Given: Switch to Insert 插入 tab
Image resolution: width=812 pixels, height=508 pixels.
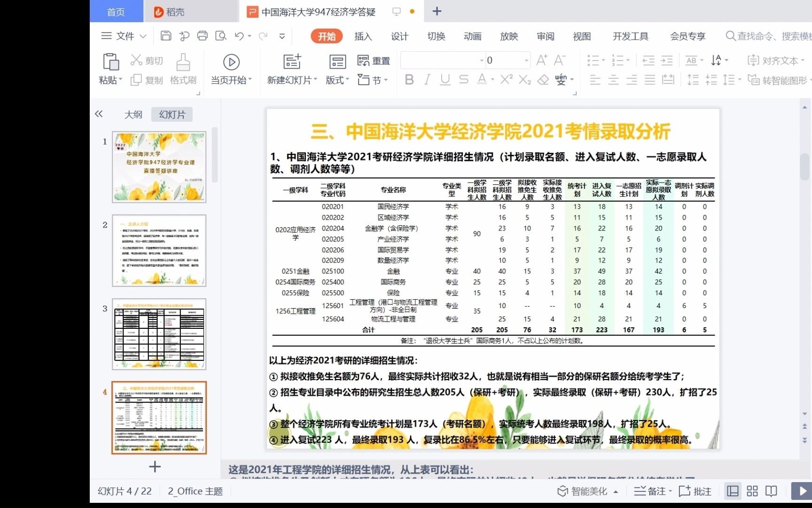Looking at the screenshot, I should [x=363, y=36].
